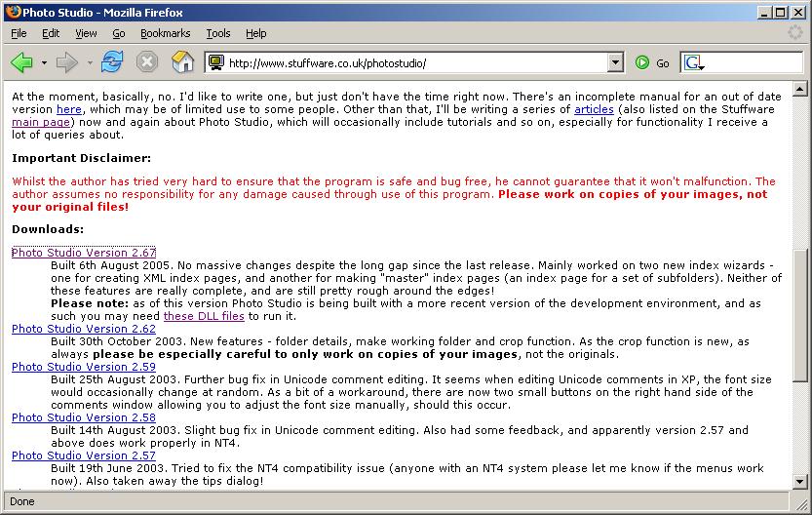This screenshot has height=515, width=812.
Task: Open the 'articles' link
Action: (594, 109)
